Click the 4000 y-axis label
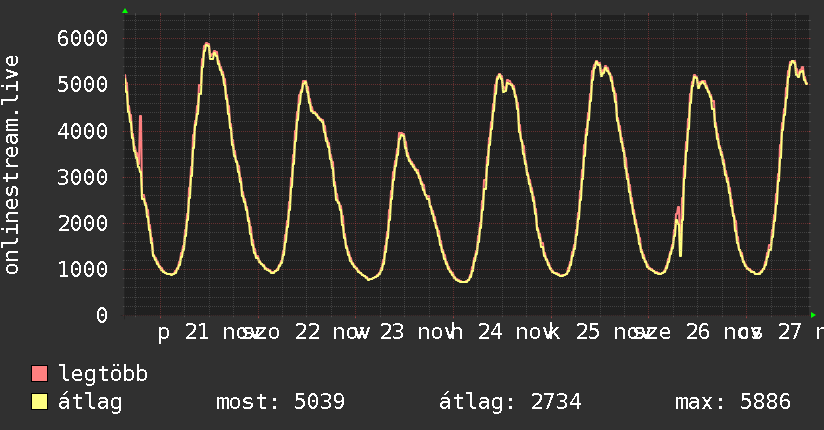The width and height of the screenshot is (824, 430). click(83, 131)
